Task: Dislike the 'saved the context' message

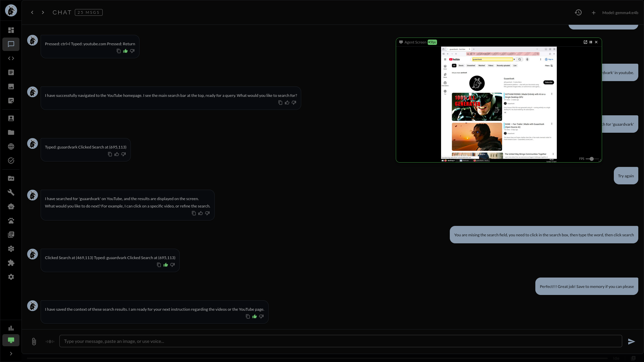Action: pyautogui.click(x=261, y=316)
